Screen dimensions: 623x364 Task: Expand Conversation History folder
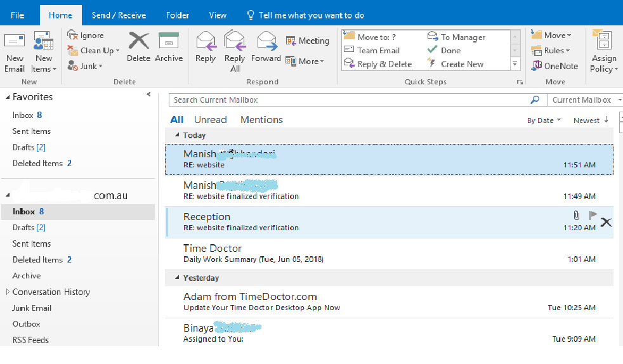coord(8,292)
